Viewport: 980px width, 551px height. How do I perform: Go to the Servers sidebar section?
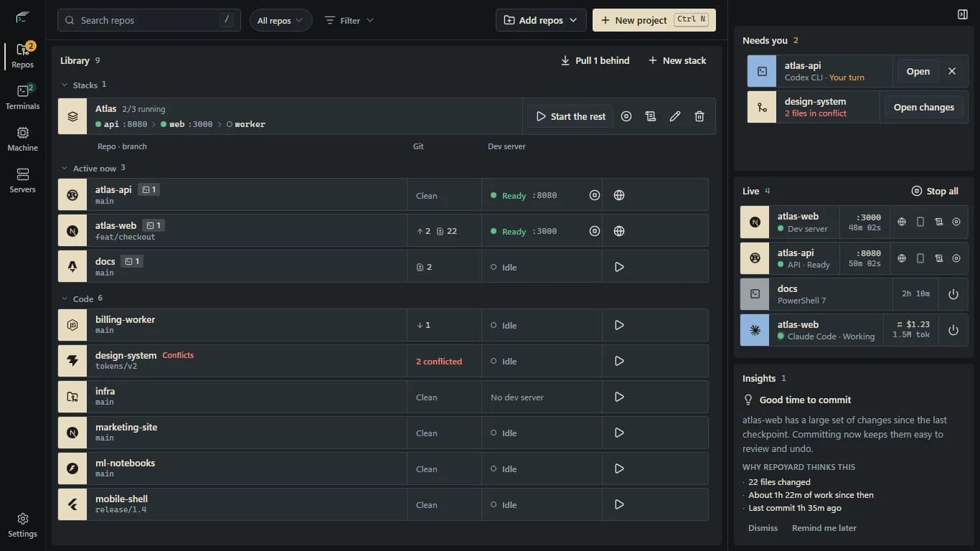[22, 181]
